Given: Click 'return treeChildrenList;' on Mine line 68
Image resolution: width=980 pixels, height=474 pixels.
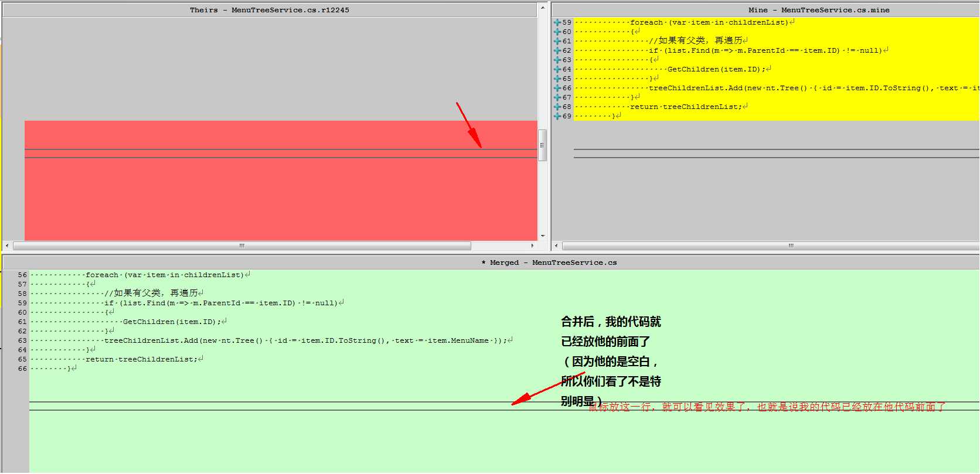Looking at the screenshot, I should (x=686, y=107).
